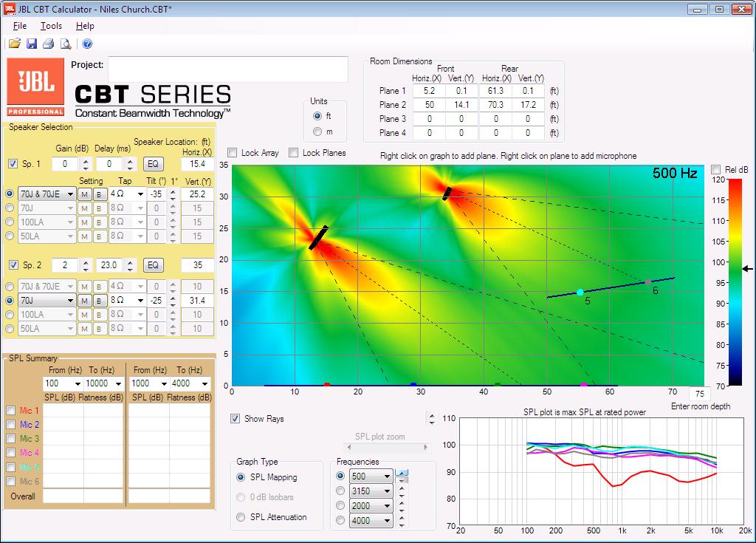
Task: Select the 3150 frequency radio button
Action: coord(340,491)
